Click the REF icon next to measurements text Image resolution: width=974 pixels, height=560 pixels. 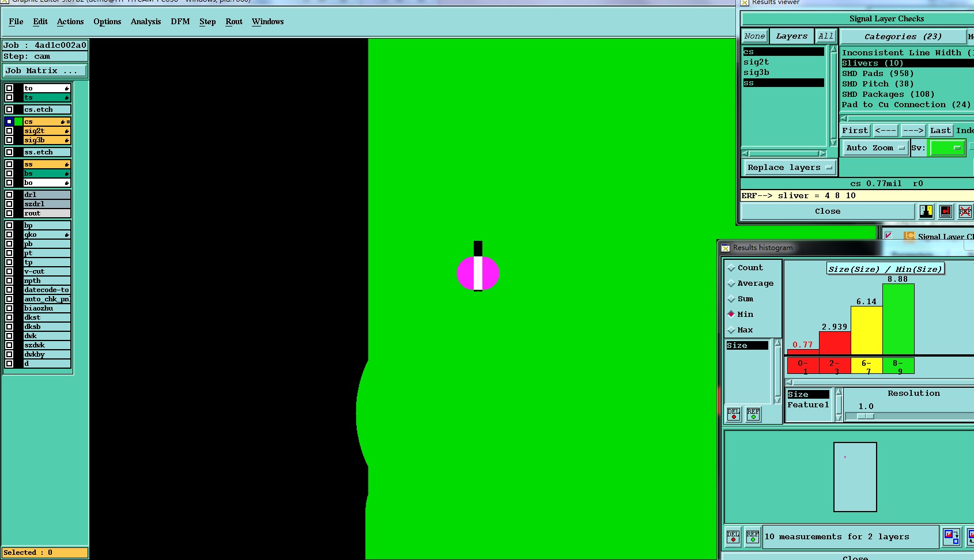753,536
